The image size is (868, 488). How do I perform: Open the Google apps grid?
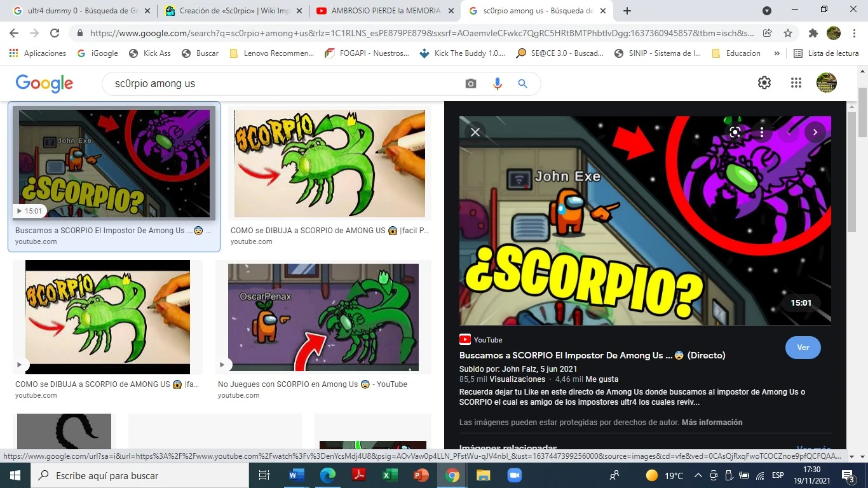pos(796,83)
